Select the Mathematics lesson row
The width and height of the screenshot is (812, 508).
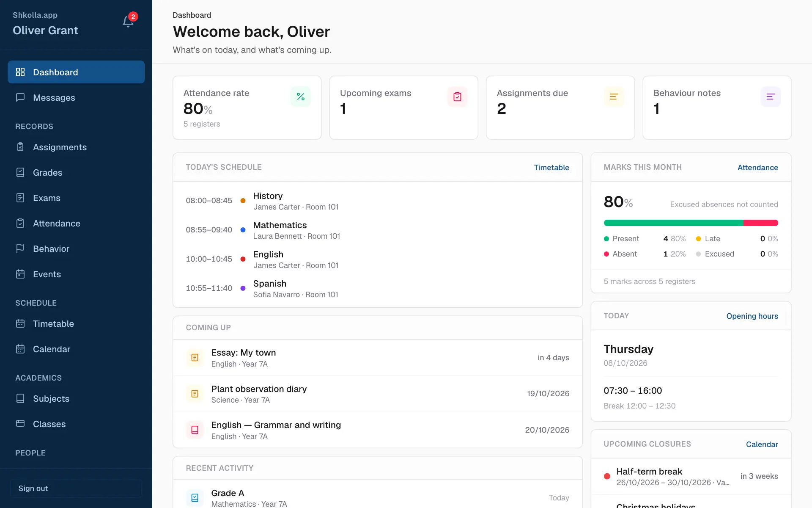(x=378, y=230)
